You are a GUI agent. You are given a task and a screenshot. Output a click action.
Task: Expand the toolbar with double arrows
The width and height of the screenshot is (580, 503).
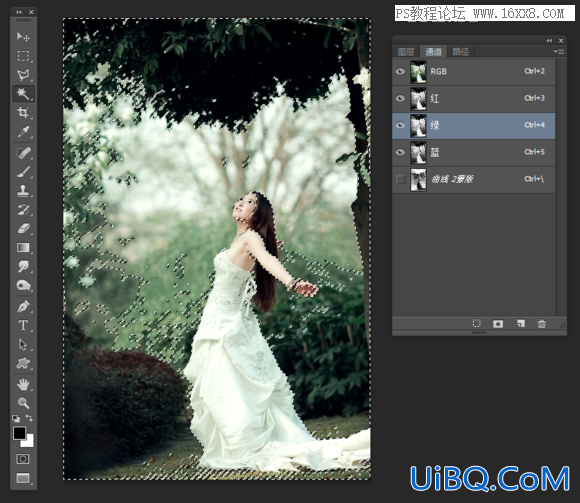[19, 12]
